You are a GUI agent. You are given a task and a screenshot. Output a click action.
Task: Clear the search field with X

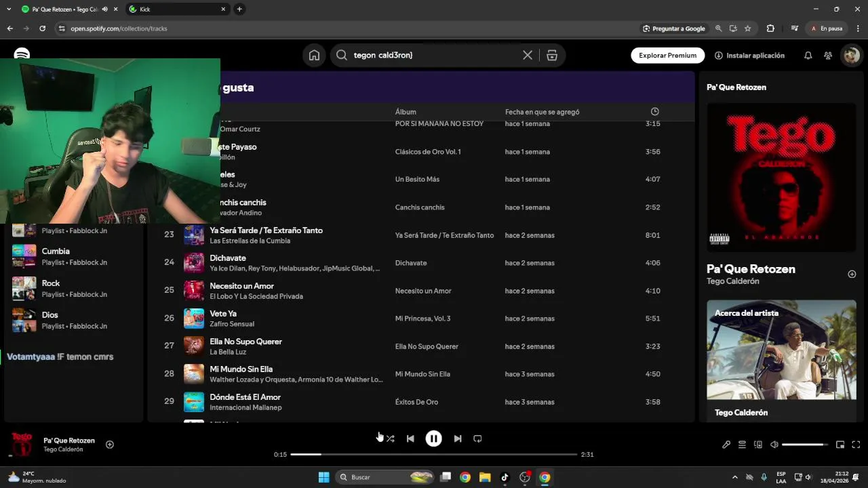(x=528, y=56)
